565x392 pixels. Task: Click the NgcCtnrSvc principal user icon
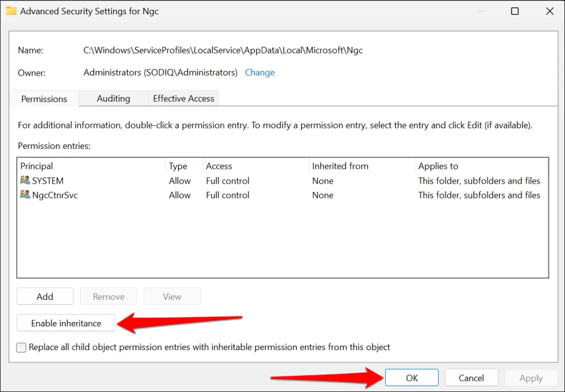point(25,195)
